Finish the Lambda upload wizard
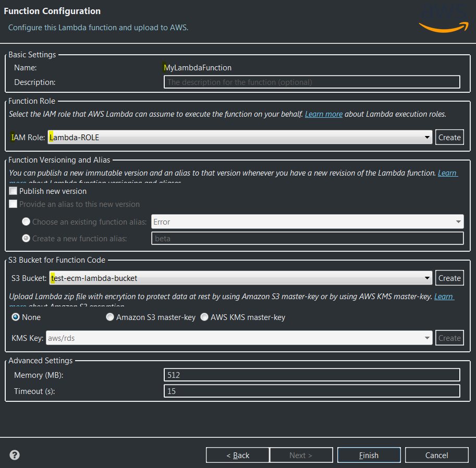Screen dimensions: 476x468 [x=369, y=455]
